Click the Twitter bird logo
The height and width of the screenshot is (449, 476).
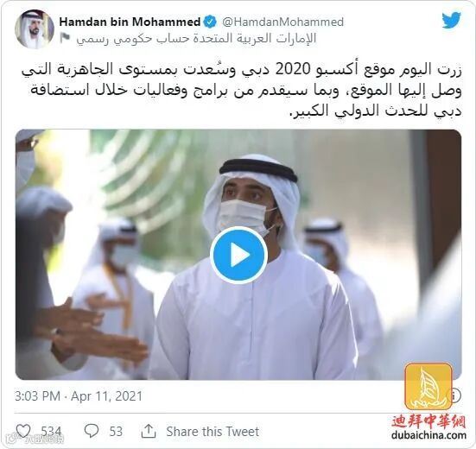(451, 21)
